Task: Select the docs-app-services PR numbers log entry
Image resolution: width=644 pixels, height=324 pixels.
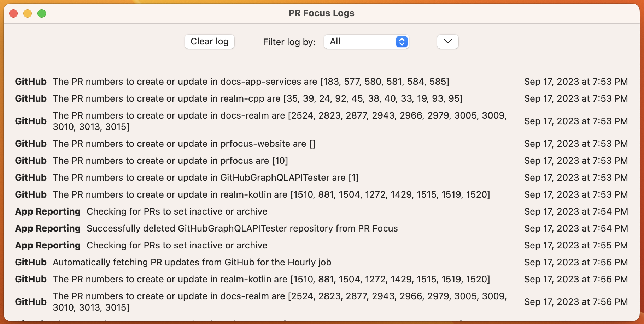Action: coord(321,82)
